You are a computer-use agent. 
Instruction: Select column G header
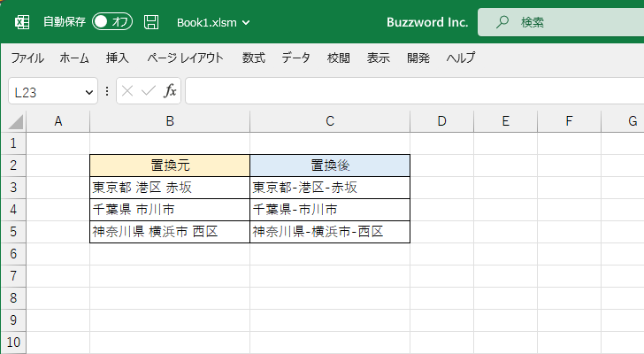pyautogui.click(x=623, y=121)
